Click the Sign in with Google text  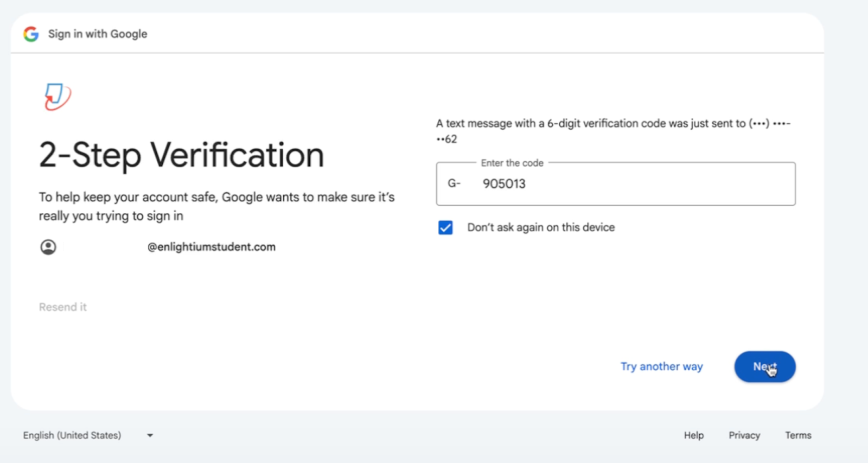click(x=98, y=34)
